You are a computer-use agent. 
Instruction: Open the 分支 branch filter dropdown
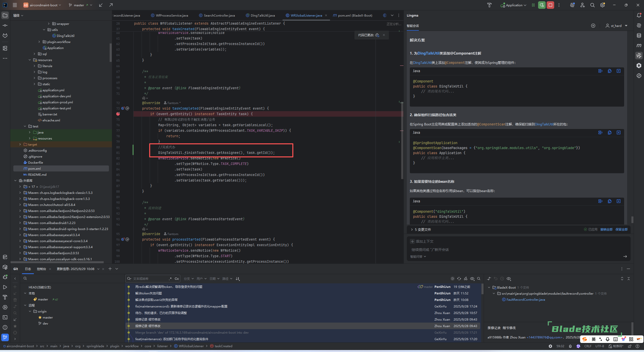tap(189, 279)
